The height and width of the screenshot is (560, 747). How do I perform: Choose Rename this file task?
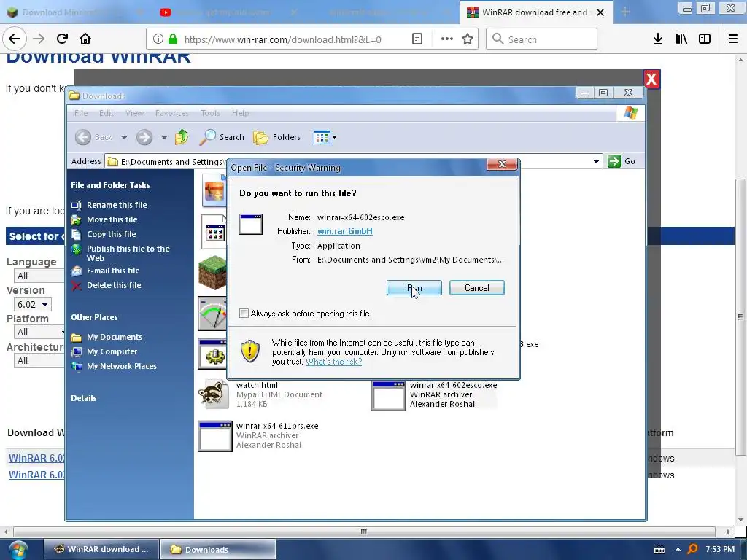117,205
